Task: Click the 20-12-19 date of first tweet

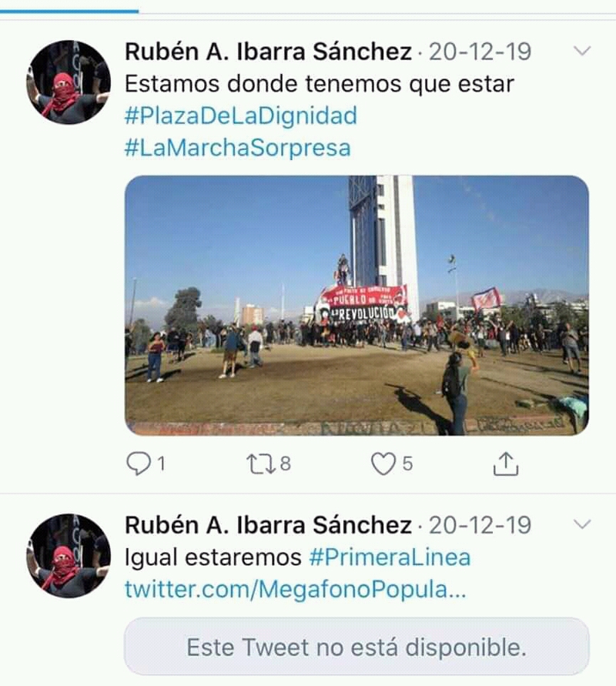Action: coord(480,52)
